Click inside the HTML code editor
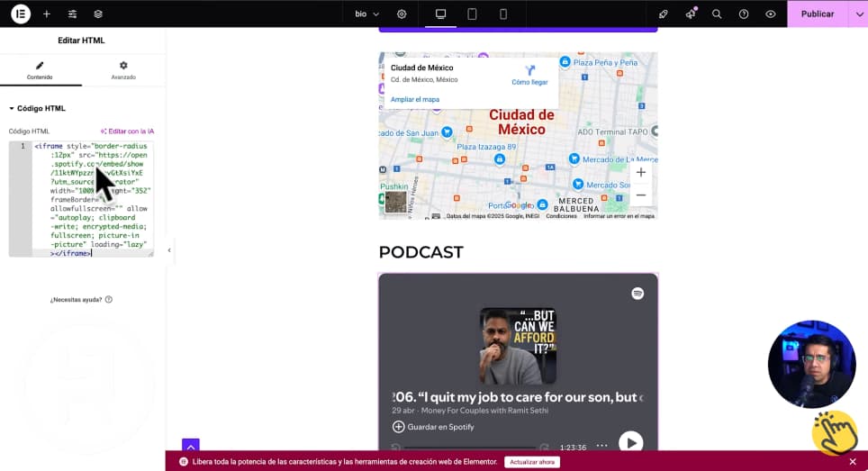The width and height of the screenshot is (868, 471). pyautogui.click(x=93, y=199)
